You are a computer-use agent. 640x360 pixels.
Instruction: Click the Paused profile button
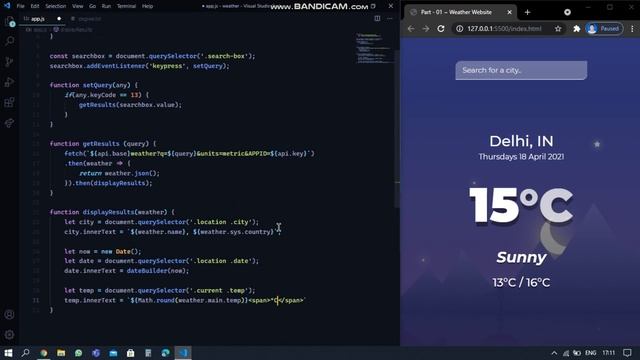coord(604,29)
